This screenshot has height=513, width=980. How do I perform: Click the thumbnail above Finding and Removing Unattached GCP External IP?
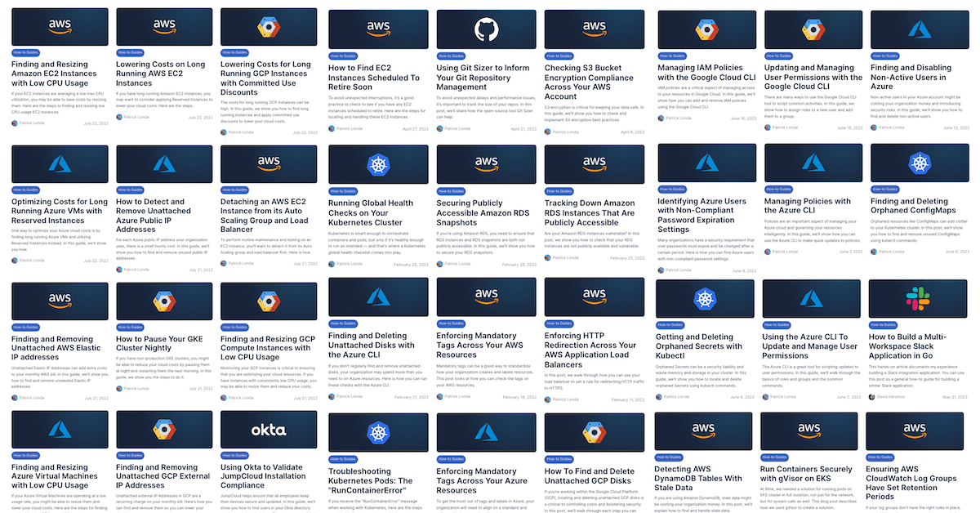pyautogui.click(x=164, y=430)
